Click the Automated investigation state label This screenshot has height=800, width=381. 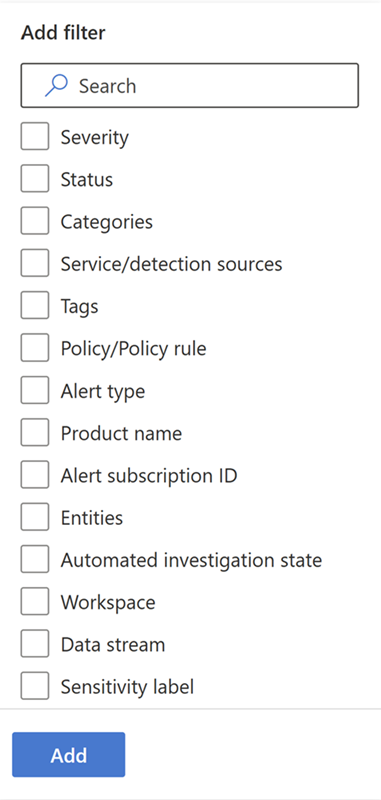pyautogui.click(x=191, y=560)
